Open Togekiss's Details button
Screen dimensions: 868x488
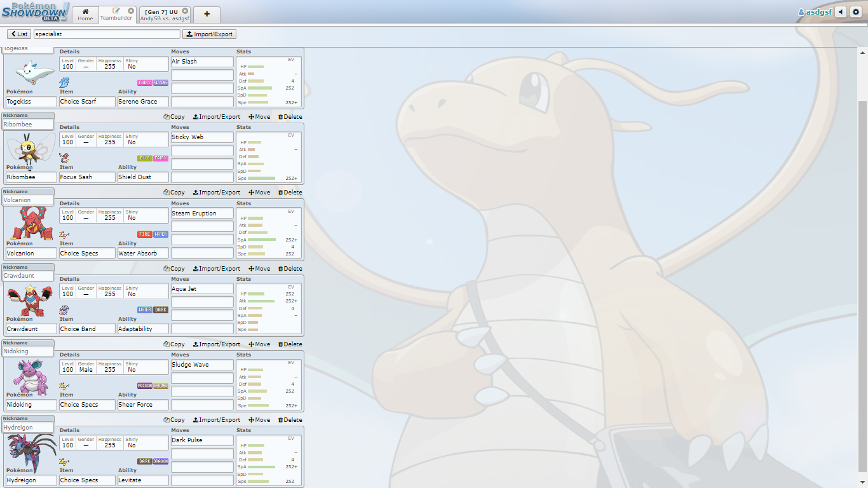tap(114, 64)
